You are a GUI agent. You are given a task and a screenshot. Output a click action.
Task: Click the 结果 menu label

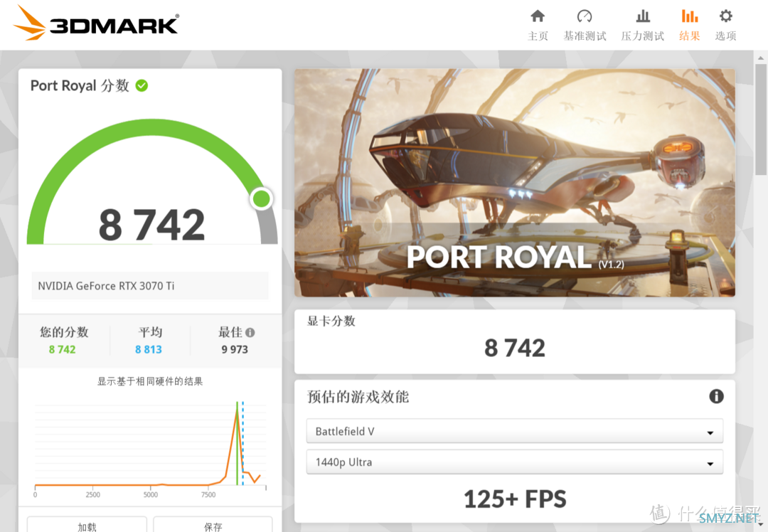click(x=690, y=36)
